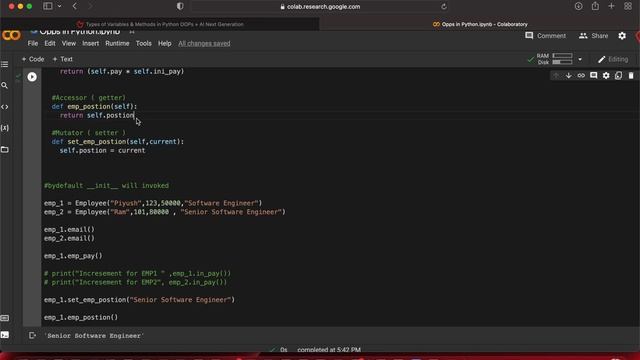Click the 'Senior Software Engineer' output text

tap(94, 336)
